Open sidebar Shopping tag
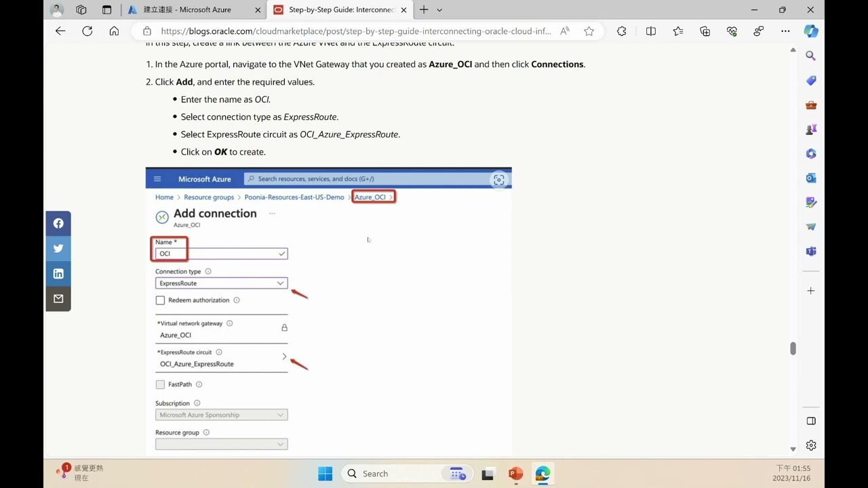The height and width of the screenshot is (488, 868). click(x=811, y=81)
